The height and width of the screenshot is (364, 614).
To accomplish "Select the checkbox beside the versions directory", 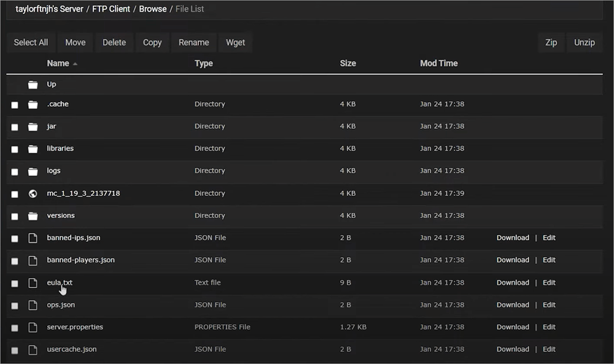I will [14, 215].
